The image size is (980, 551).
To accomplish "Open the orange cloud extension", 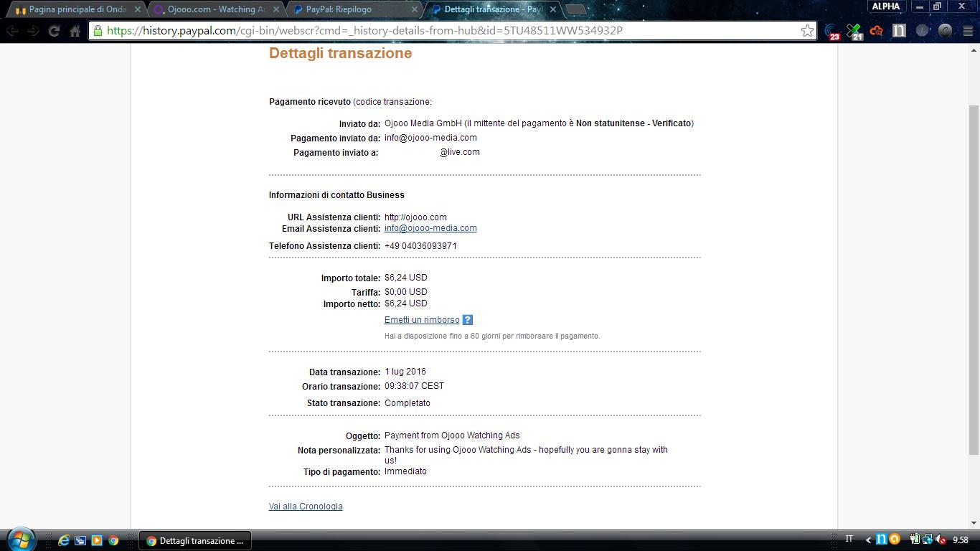I will click(x=876, y=31).
